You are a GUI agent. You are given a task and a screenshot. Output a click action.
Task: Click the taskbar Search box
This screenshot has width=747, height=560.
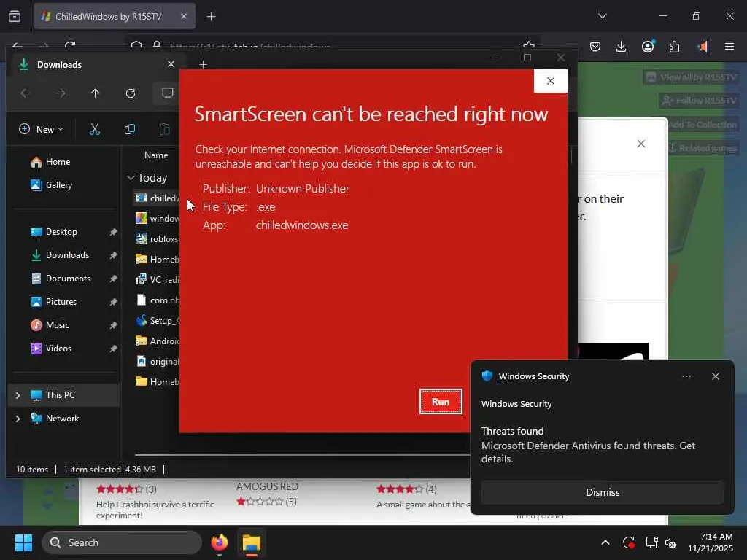pyautogui.click(x=122, y=542)
